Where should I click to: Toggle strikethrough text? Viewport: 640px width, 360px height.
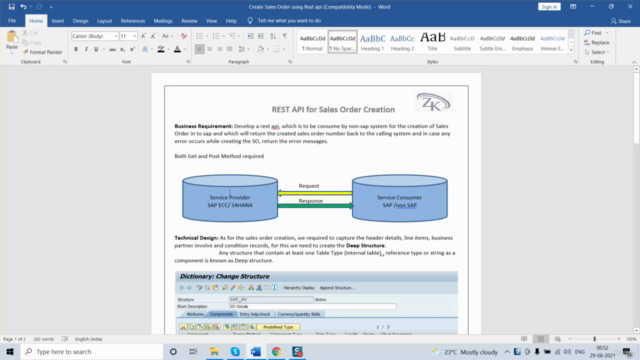(x=112, y=49)
